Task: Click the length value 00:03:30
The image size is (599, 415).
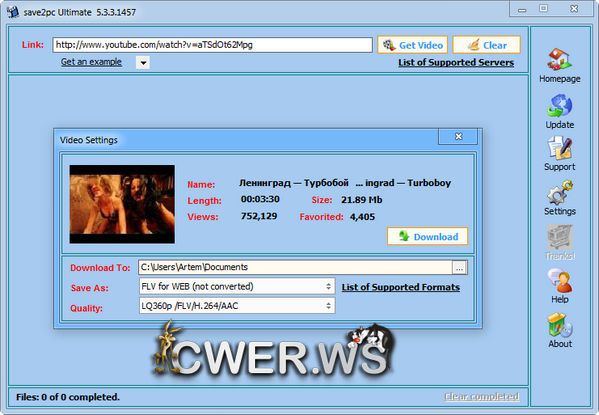Action: [x=260, y=199]
